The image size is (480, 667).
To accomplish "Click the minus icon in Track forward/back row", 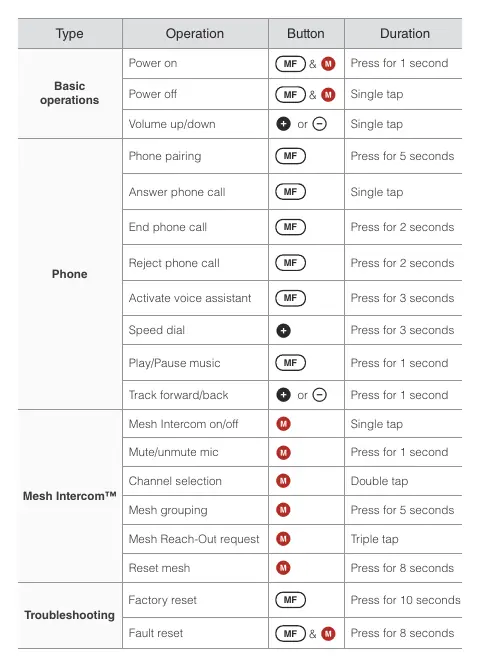I will 320,395.
